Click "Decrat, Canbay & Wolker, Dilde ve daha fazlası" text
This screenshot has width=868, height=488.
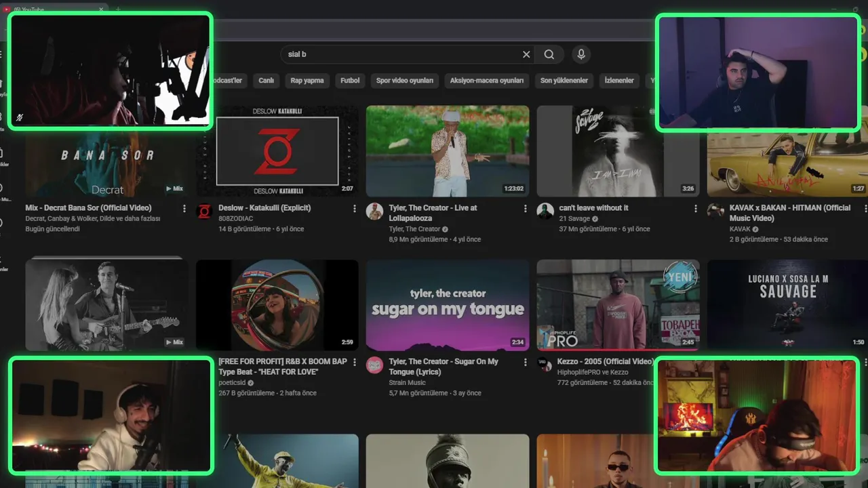(x=92, y=219)
